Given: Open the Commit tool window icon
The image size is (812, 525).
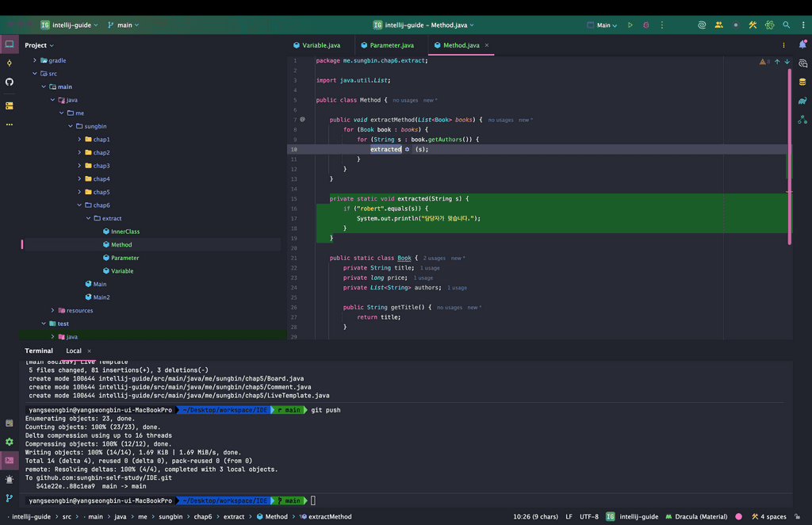Looking at the screenshot, I should tap(10, 63).
